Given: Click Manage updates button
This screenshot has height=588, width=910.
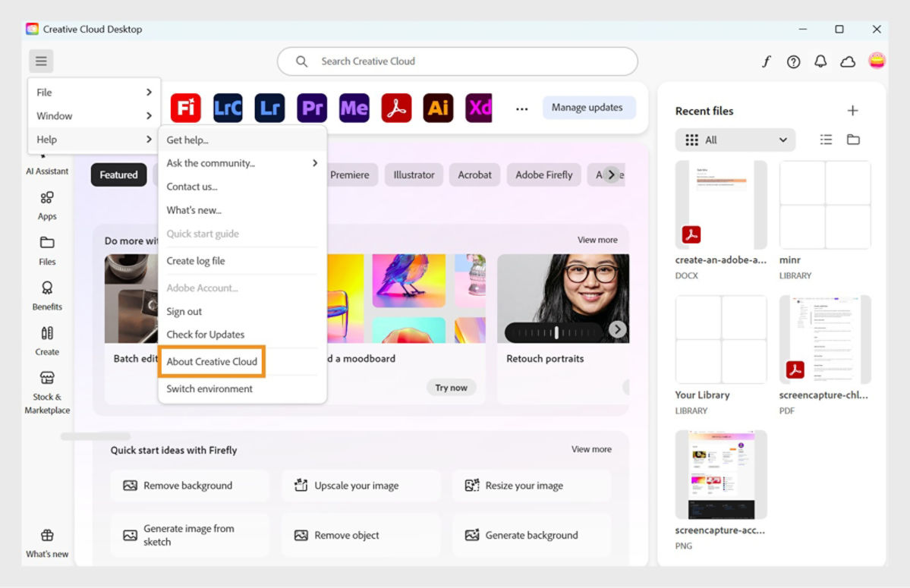Looking at the screenshot, I should coord(587,107).
